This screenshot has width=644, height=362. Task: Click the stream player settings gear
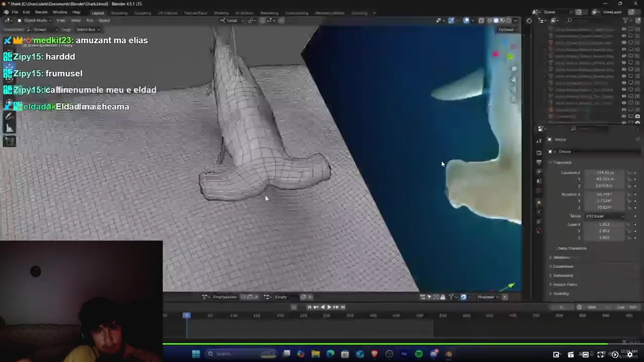point(629,354)
